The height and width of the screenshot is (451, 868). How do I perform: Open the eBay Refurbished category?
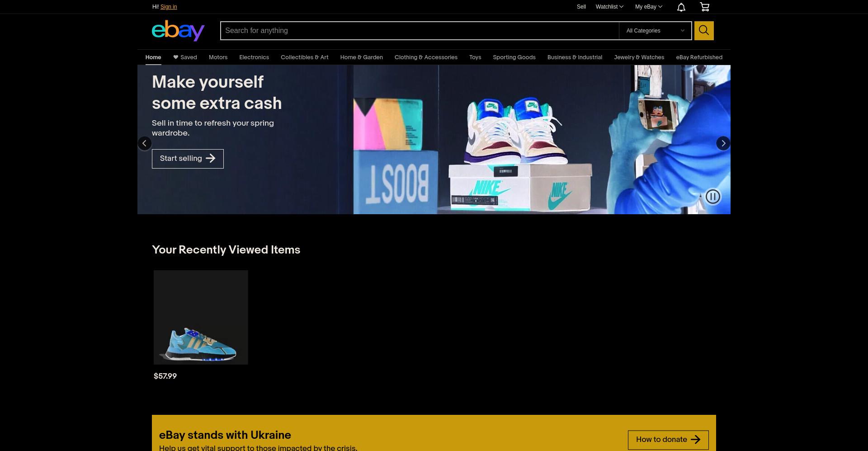tap(699, 57)
